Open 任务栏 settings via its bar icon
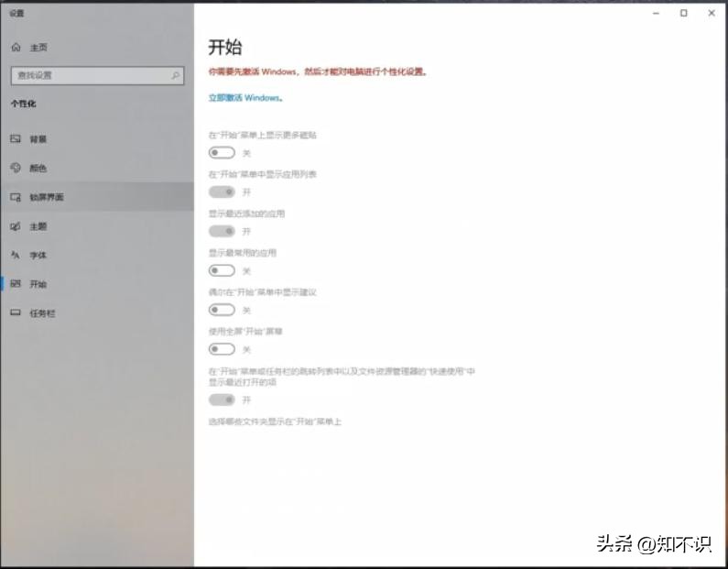Viewport: 728px width, 569px height. pos(16,312)
